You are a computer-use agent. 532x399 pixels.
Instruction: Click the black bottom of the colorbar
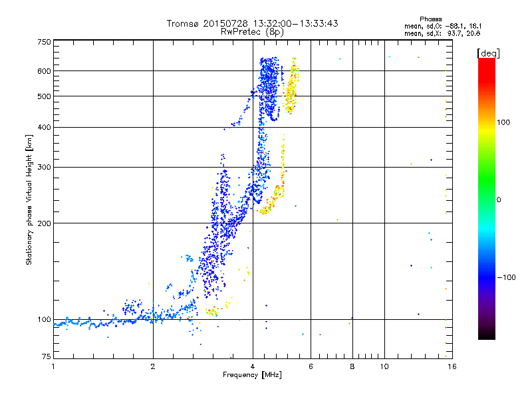click(487, 334)
